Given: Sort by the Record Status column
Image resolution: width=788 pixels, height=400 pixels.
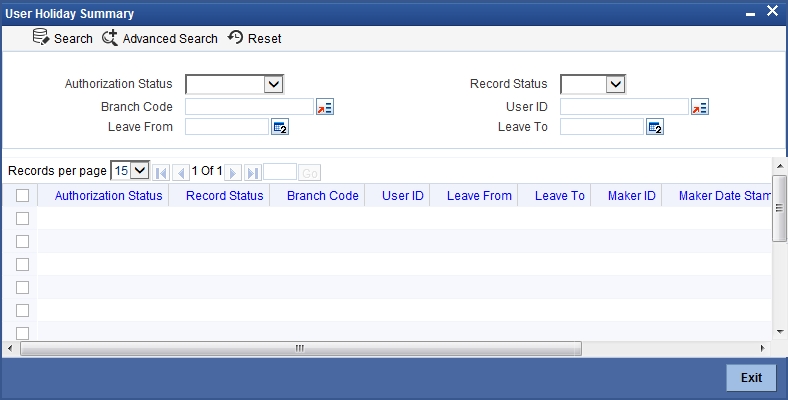Looking at the screenshot, I should click(225, 195).
